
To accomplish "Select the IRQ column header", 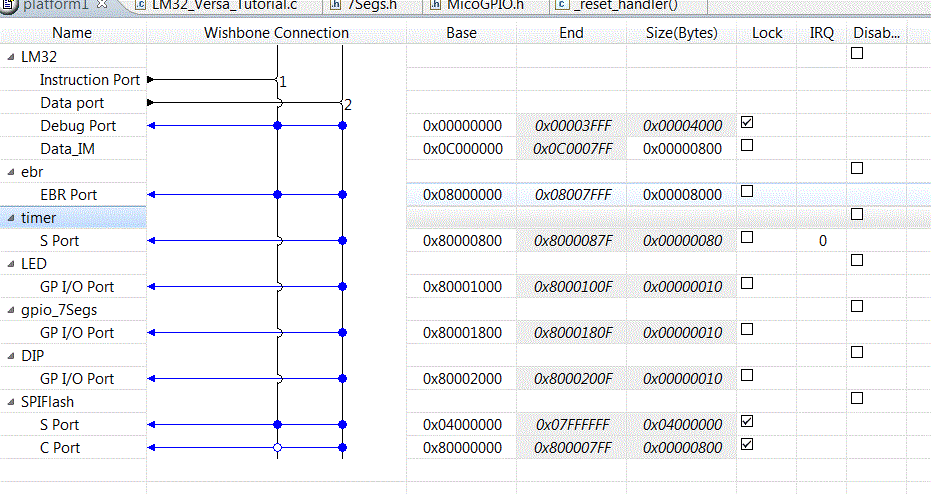I will coord(822,33).
